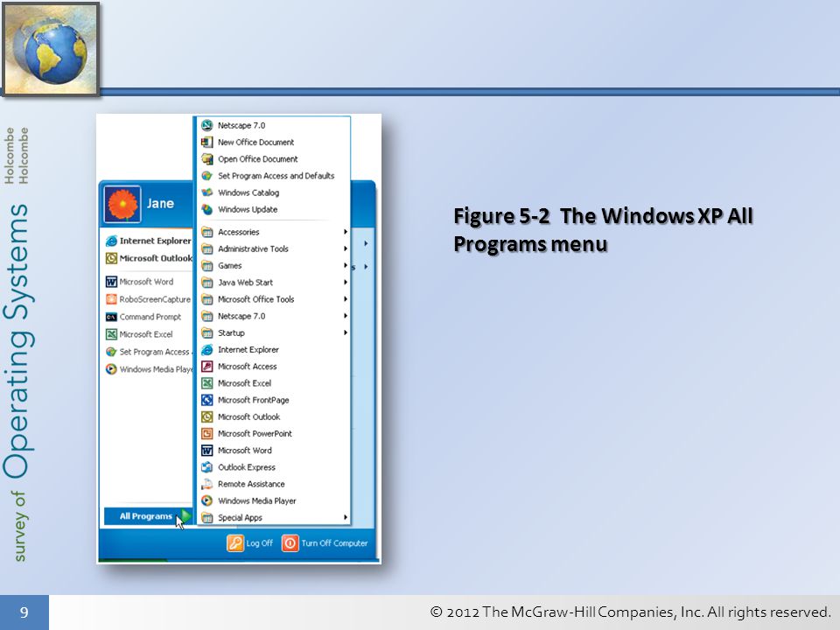
Task: Click the Outlook Express icon
Action: [206, 467]
